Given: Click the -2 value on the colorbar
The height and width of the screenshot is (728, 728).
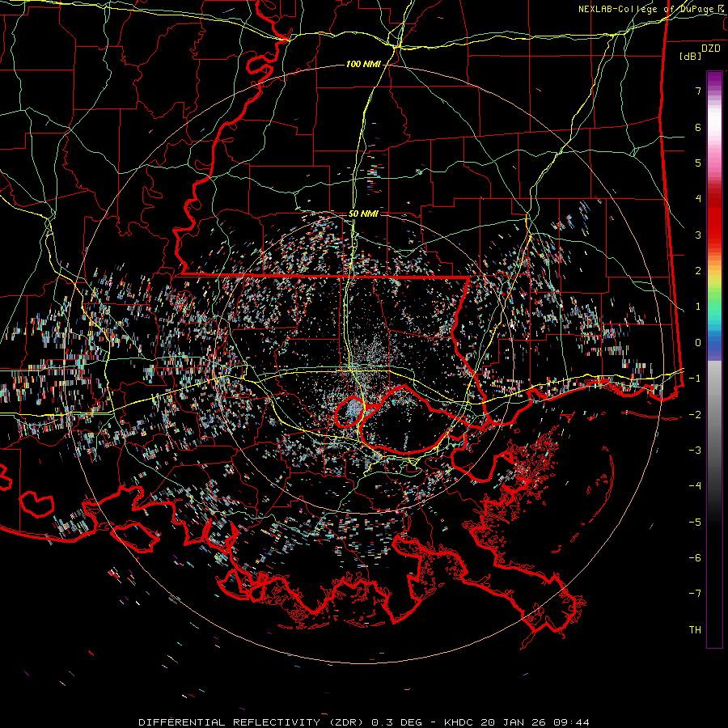Looking at the screenshot, I should (695, 415).
